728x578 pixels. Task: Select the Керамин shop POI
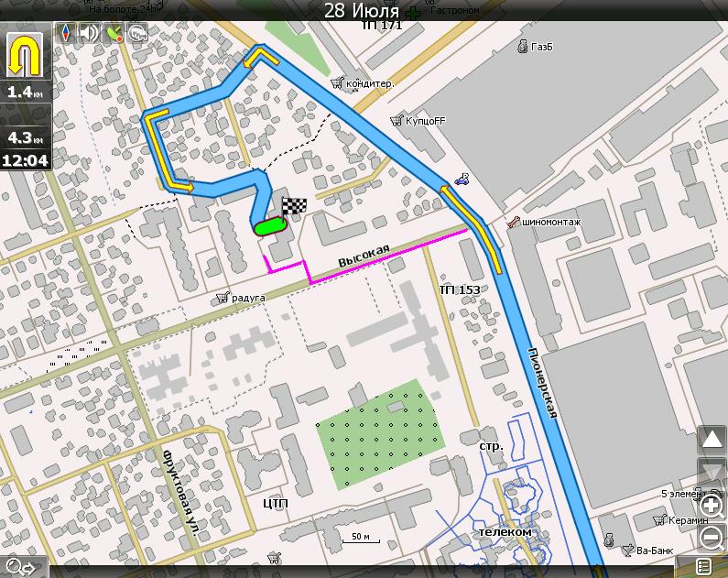coord(680,520)
